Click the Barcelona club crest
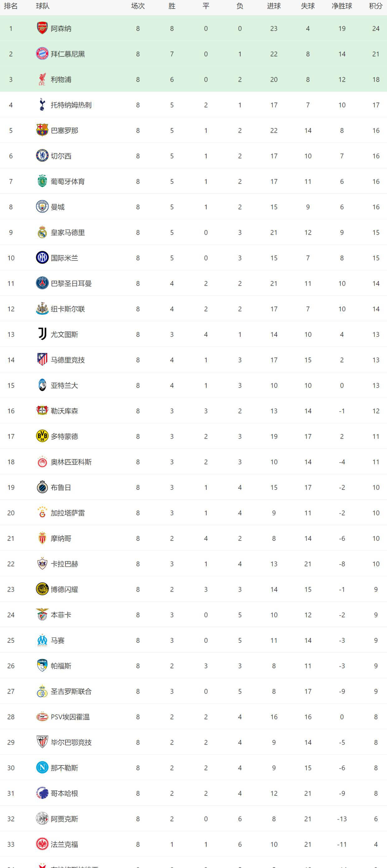Screen dimensions: 387x868 42,131
